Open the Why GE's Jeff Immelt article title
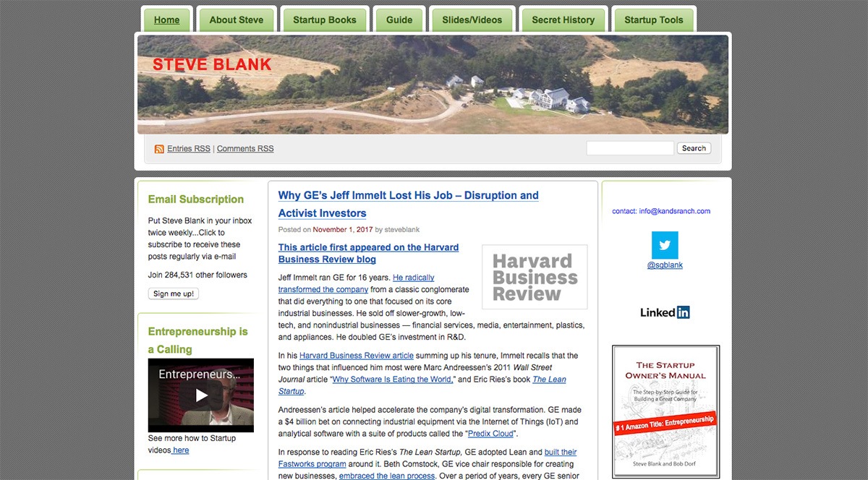Screen dimensions: 868x480 pyautogui.click(x=409, y=204)
